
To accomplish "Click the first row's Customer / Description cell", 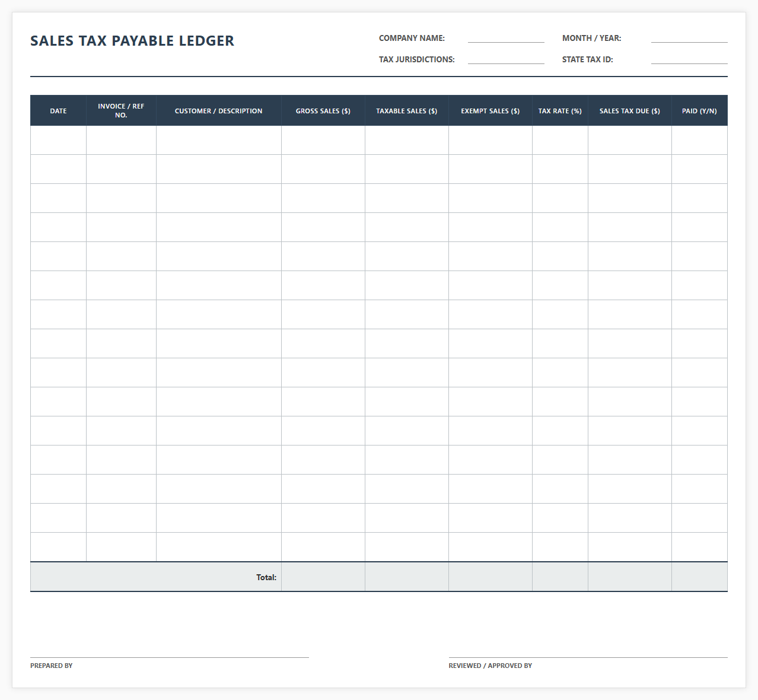I will (219, 140).
